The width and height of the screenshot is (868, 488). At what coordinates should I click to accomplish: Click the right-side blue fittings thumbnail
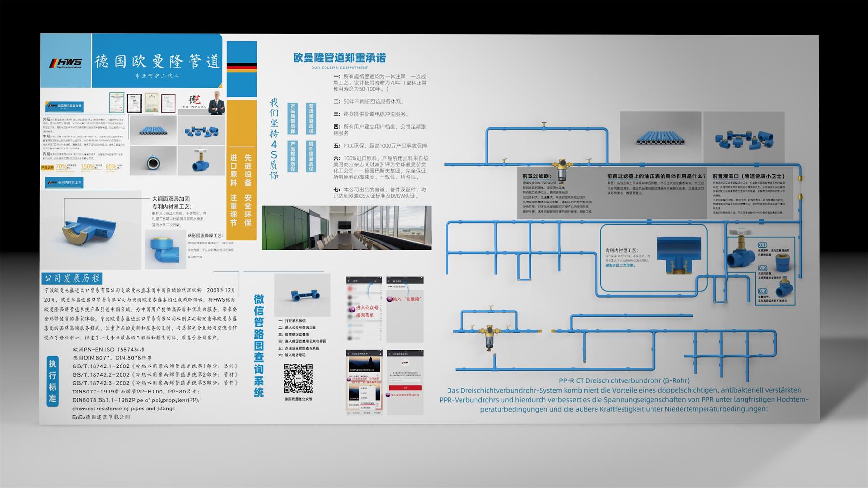(744, 136)
